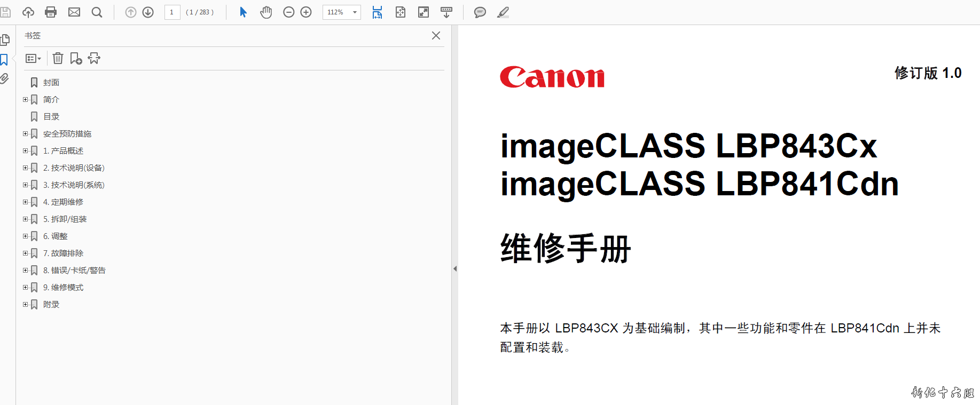Delete selected bookmark with trash icon
980x405 pixels.
pos(58,58)
